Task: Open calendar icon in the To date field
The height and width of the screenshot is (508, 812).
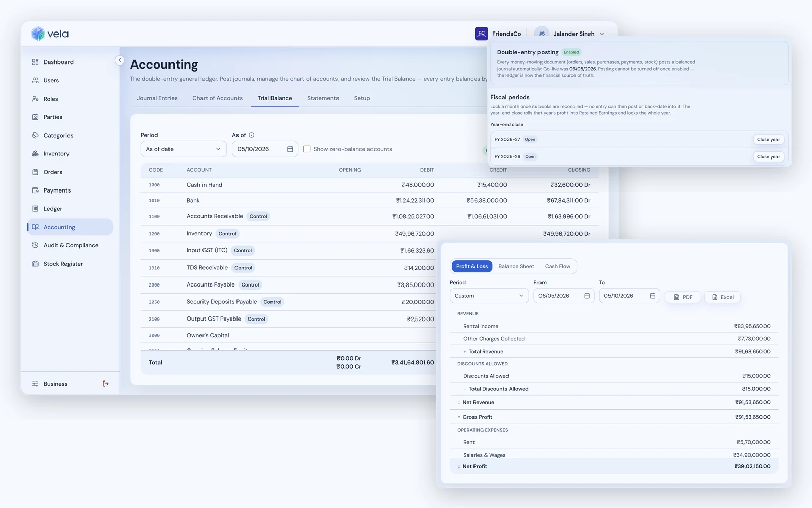Action: point(653,296)
